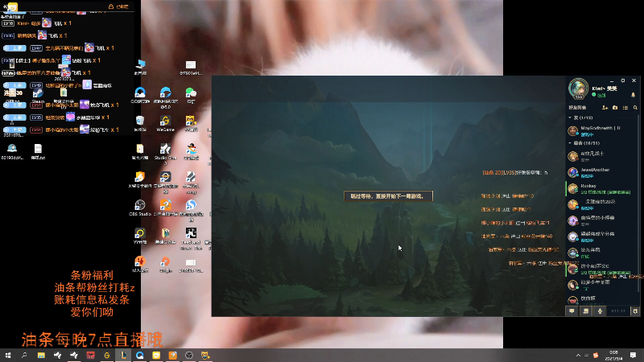
Task: Click the taskbar search magnifier
Action: click(x=24, y=355)
